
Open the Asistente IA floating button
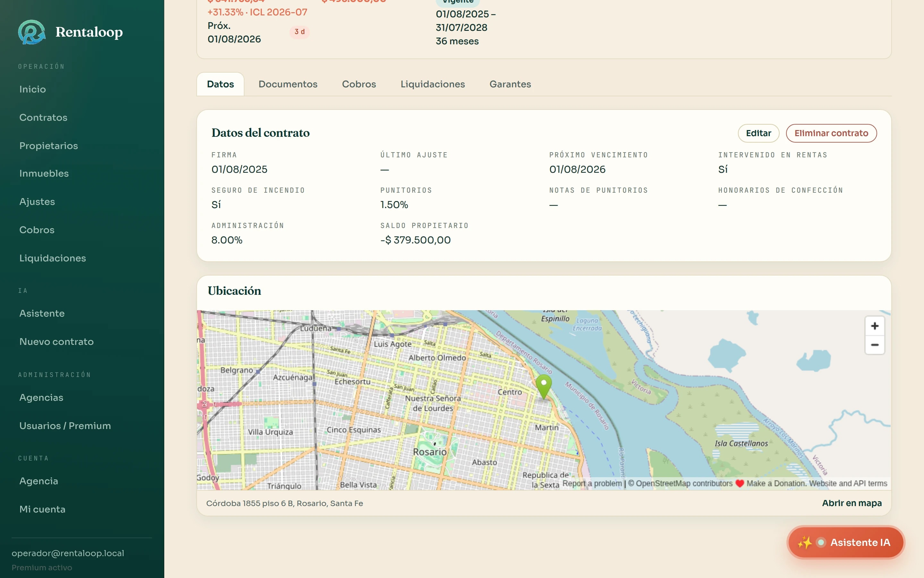click(846, 542)
